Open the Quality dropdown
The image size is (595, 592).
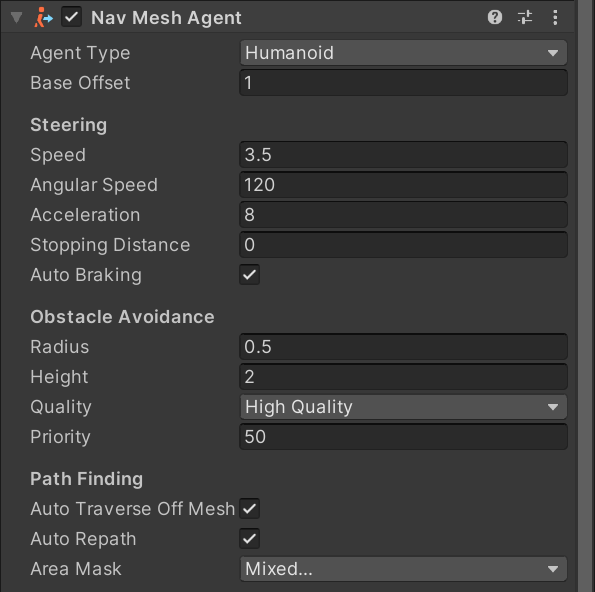click(403, 407)
